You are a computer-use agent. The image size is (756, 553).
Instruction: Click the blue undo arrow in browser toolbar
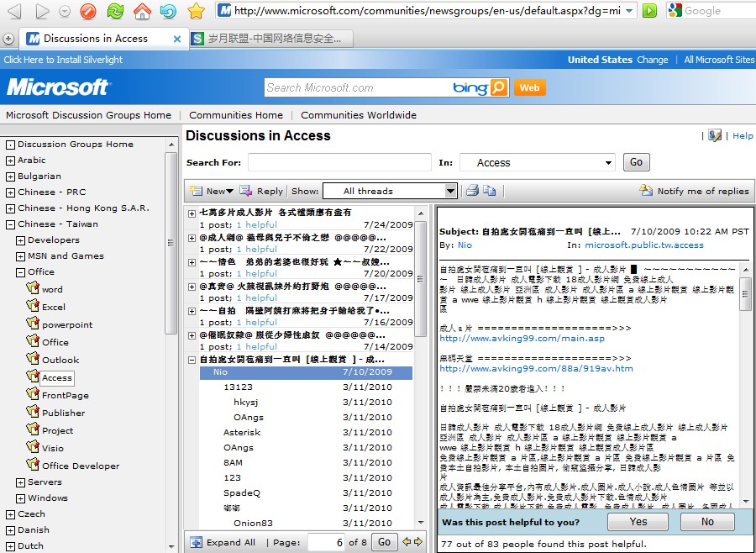click(x=168, y=11)
